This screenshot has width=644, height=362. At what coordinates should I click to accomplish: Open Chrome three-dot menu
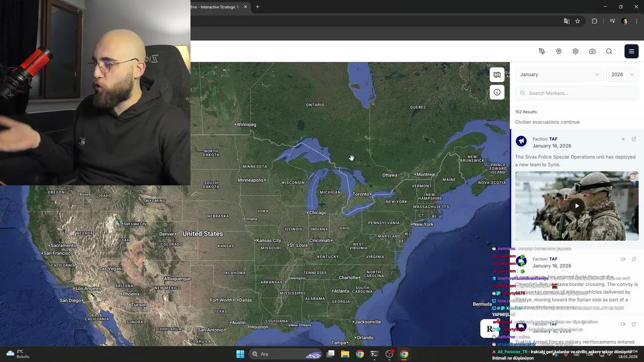coord(637,21)
